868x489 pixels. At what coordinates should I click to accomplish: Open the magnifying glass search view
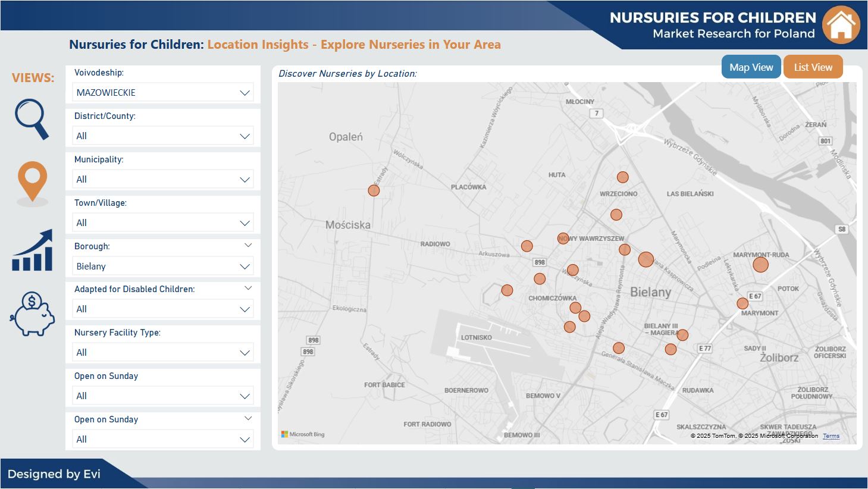tap(32, 119)
